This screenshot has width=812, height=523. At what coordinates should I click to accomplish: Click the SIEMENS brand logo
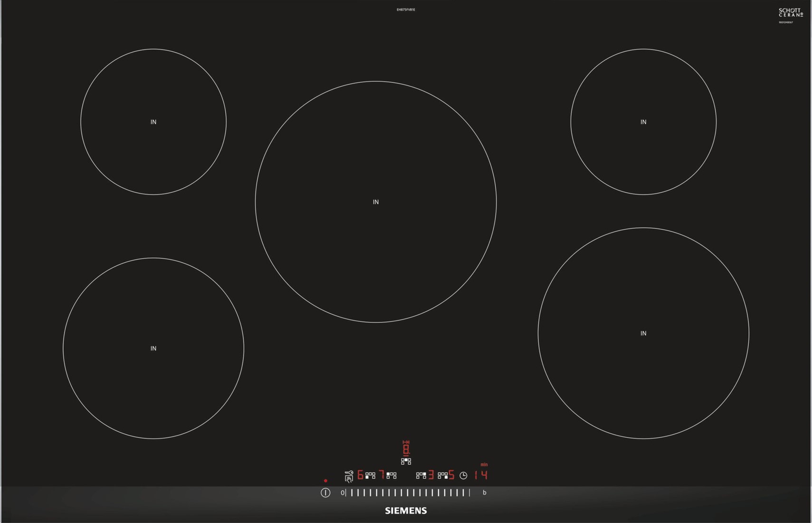pyautogui.click(x=406, y=511)
